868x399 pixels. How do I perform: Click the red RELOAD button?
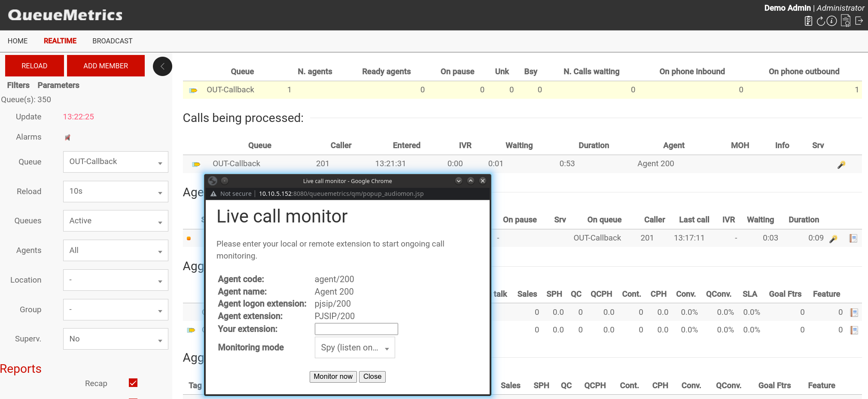click(34, 66)
